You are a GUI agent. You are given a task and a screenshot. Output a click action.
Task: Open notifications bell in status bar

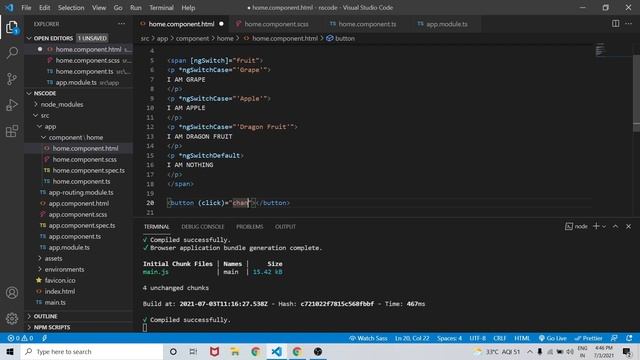coord(629,338)
